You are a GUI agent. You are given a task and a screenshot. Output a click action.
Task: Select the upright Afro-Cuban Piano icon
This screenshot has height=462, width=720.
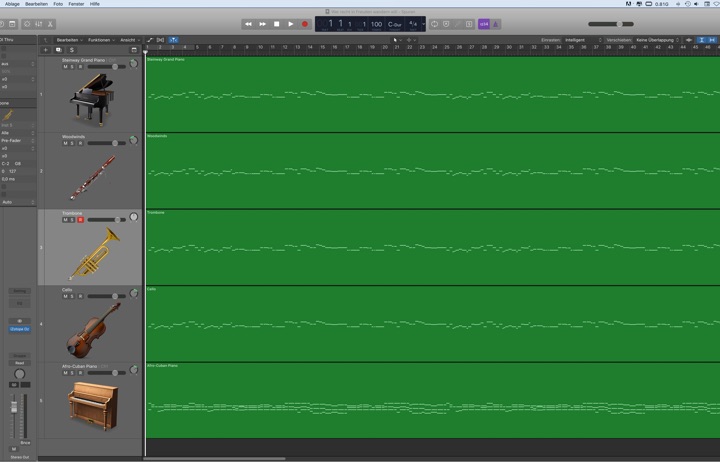93,406
